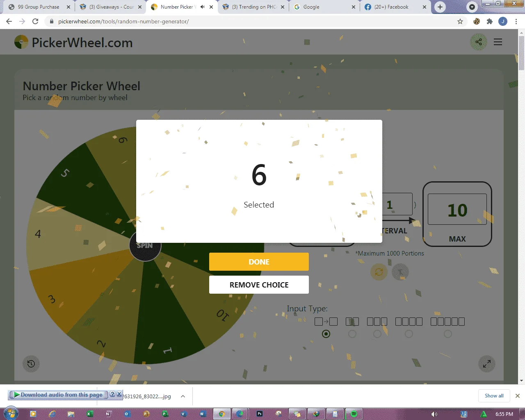
Task: Open the Chrome three-dot menu
Action: click(x=516, y=21)
